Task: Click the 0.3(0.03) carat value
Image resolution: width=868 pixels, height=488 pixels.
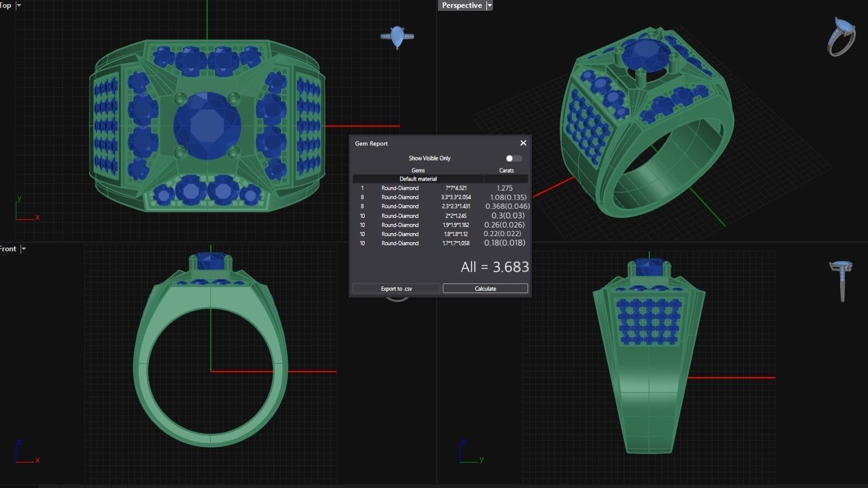Action: pyautogui.click(x=508, y=216)
